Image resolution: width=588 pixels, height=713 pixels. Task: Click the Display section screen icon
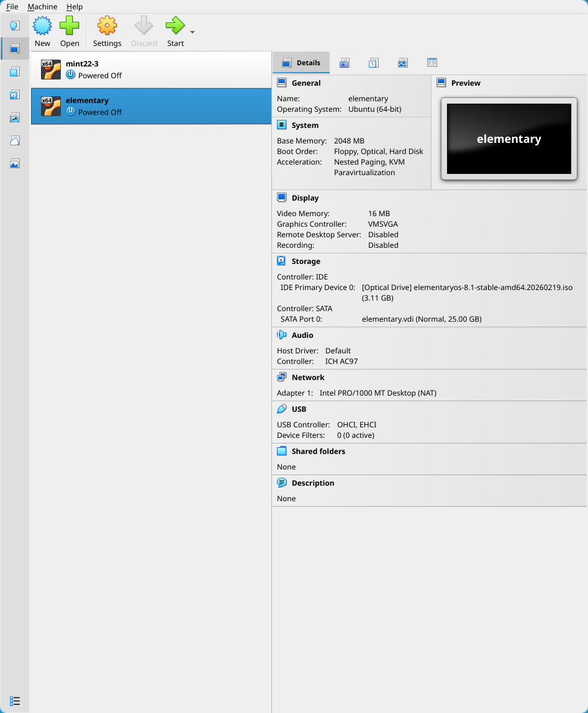click(281, 198)
